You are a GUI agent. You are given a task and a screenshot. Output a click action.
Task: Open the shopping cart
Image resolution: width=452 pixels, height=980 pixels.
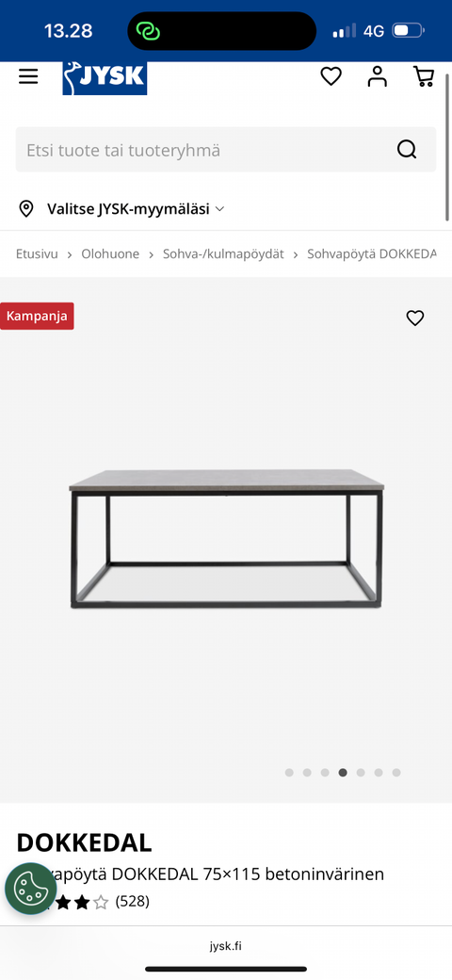[424, 76]
